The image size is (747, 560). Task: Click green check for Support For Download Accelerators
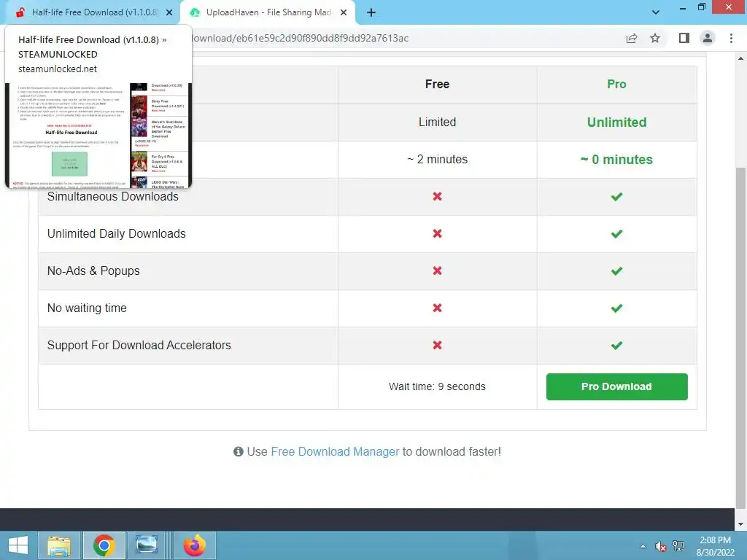pyautogui.click(x=616, y=345)
